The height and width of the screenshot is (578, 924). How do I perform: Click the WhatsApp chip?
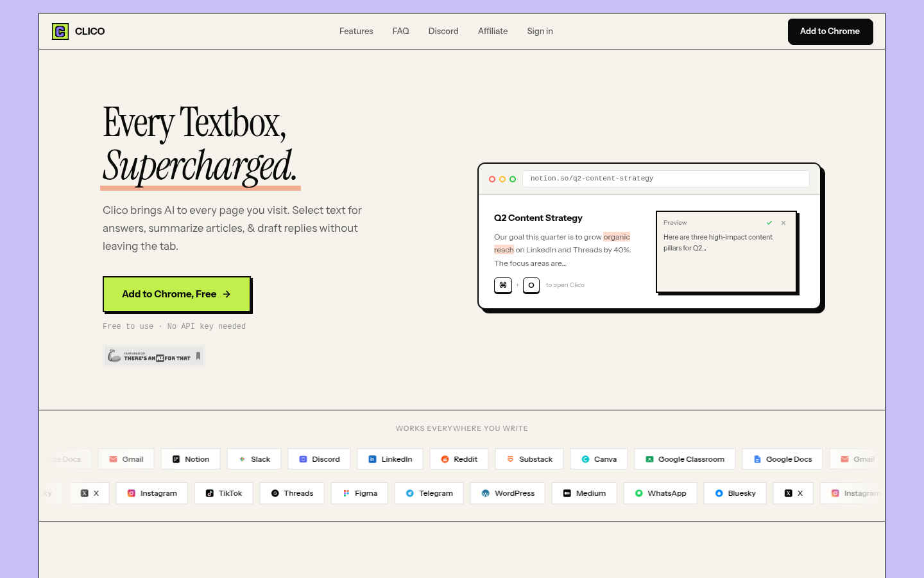click(x=660, y=493)
